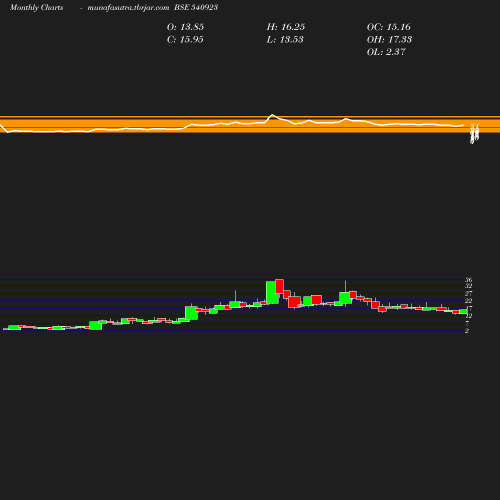Click the tallest green candle near the chart peak

coord(272,292)
